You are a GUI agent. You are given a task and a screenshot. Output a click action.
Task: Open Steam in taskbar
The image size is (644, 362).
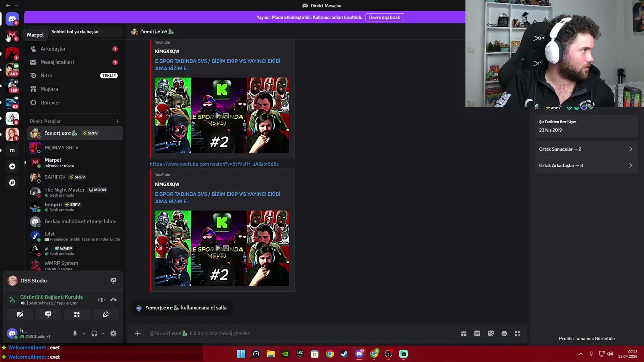[x=344, y=354]
